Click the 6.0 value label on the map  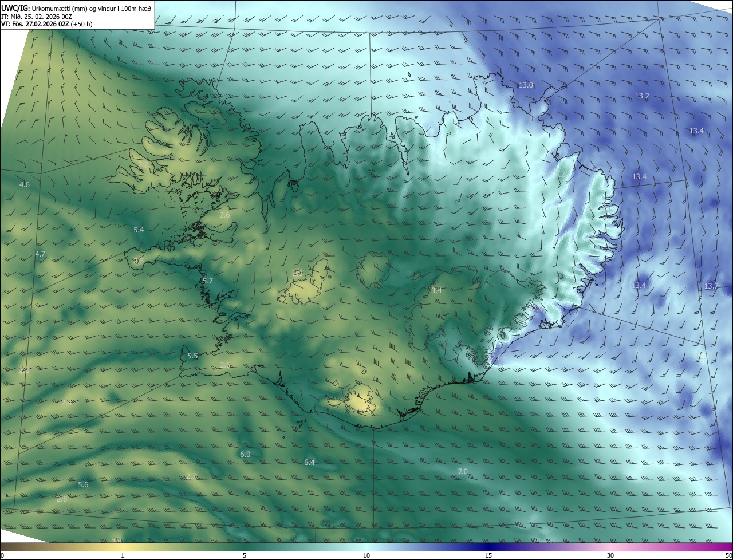pos(245,454)
